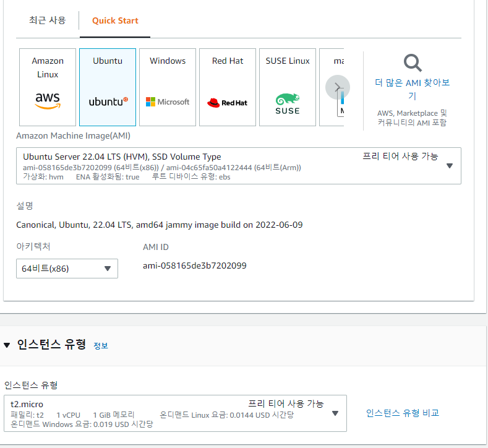The height and width of the screenshot is (448, 488).
Task: Open the 인스턴스 유형 비교 link
Action: tap(403, 413)
